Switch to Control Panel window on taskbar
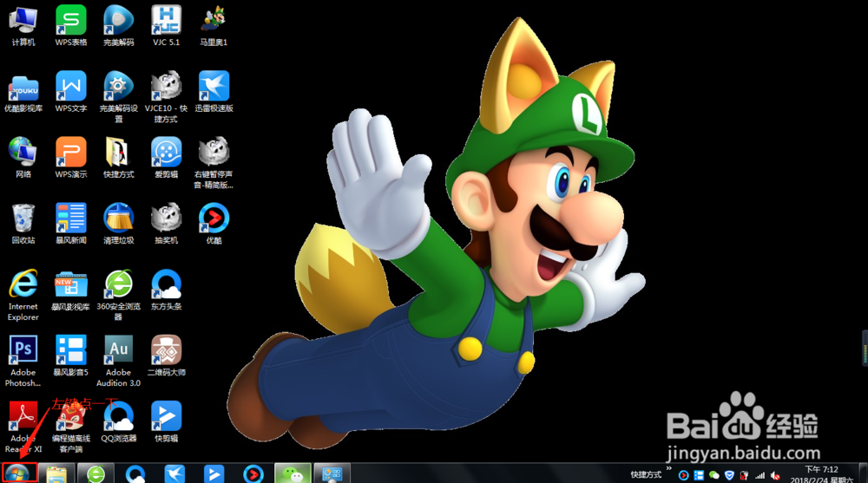The height and width of the screenshot is (483, 868). coord(332,474)
